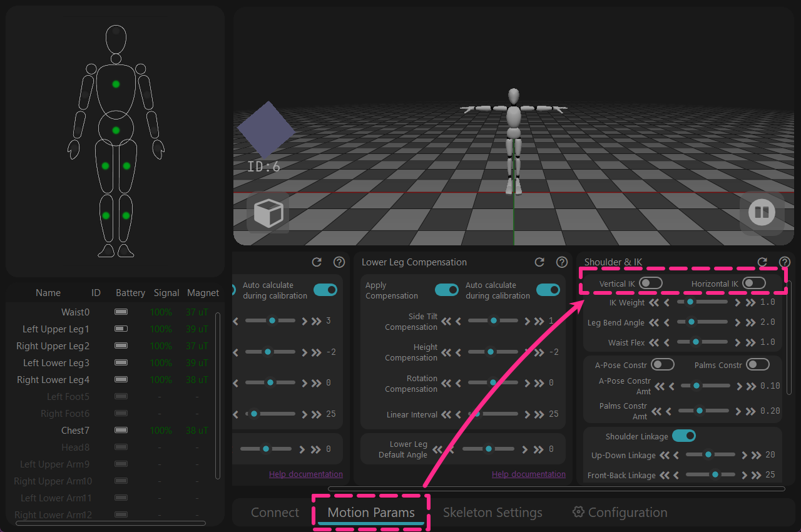Click the Height Compensation slider handle

point(491,352)
